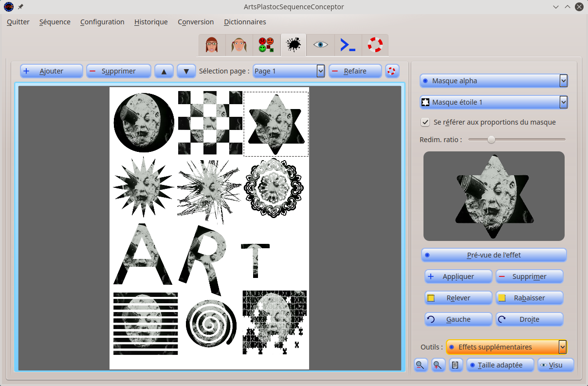Expand the Effets supplémentaires tools dropdown

(x=507, y=347)
